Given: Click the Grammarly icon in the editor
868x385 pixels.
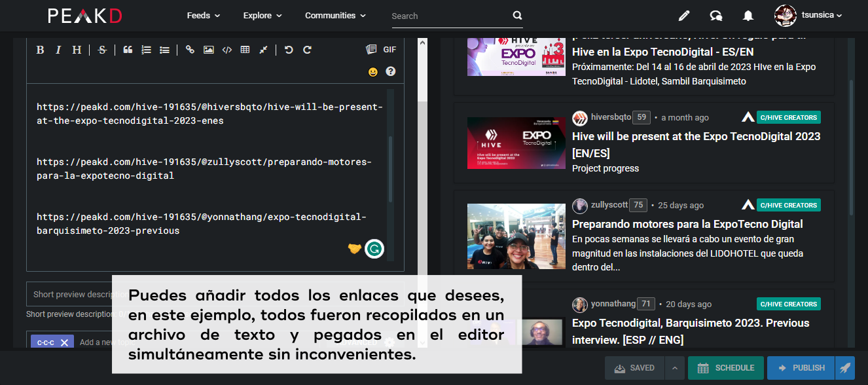Looking at the screenshot, I should point(374,249).
